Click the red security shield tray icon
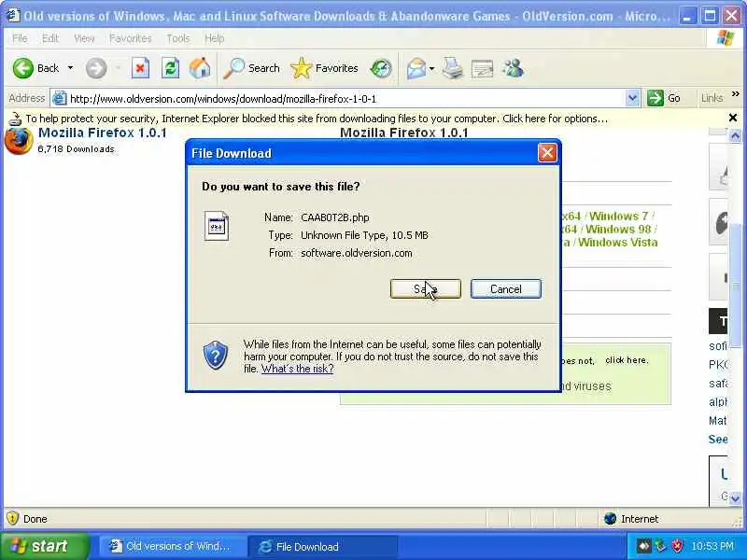 [x=677, y=546]
